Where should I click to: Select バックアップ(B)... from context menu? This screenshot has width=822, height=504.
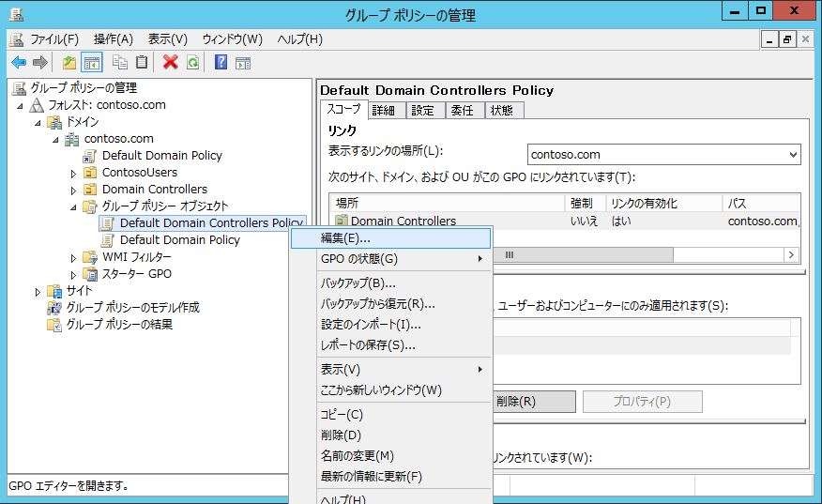358,283
